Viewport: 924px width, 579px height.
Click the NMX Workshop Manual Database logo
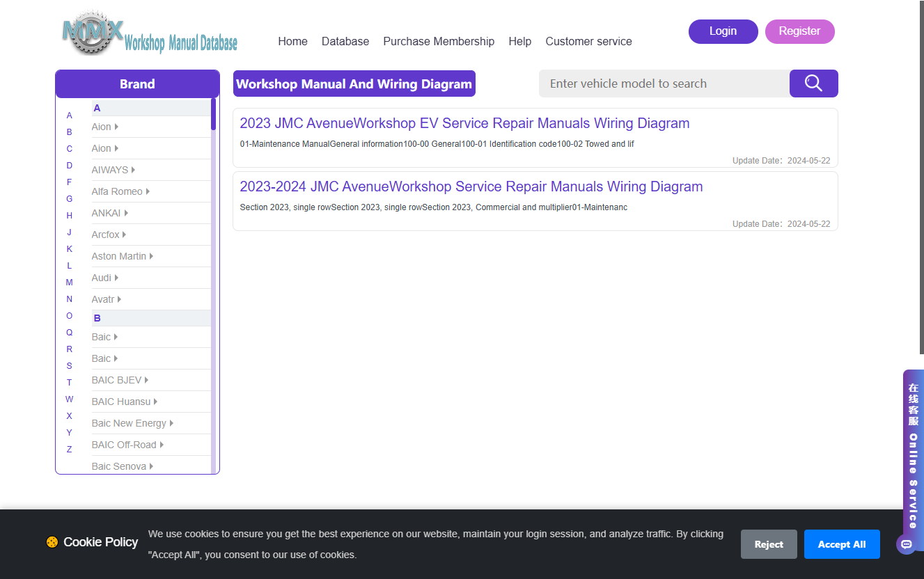pyautogui.click(x=150, y=33)
